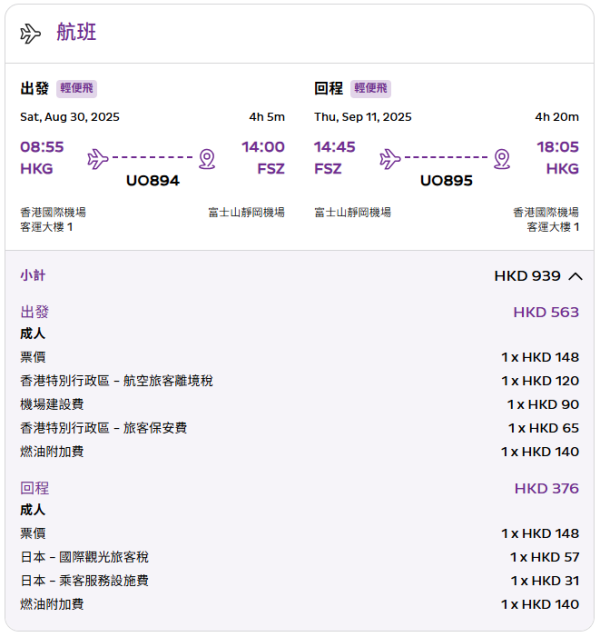
Task: Click departure time 08:55
Action: [x=42, y=147]
